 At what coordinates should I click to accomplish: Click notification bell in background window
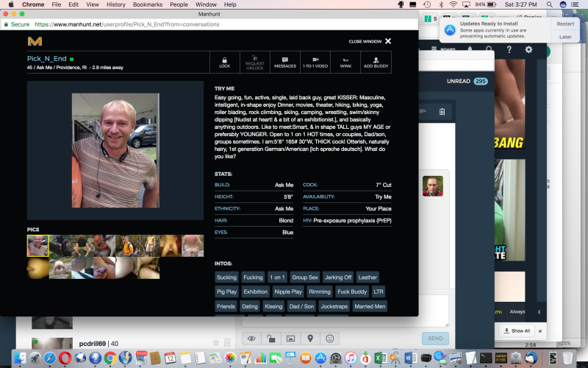[470, 49]
